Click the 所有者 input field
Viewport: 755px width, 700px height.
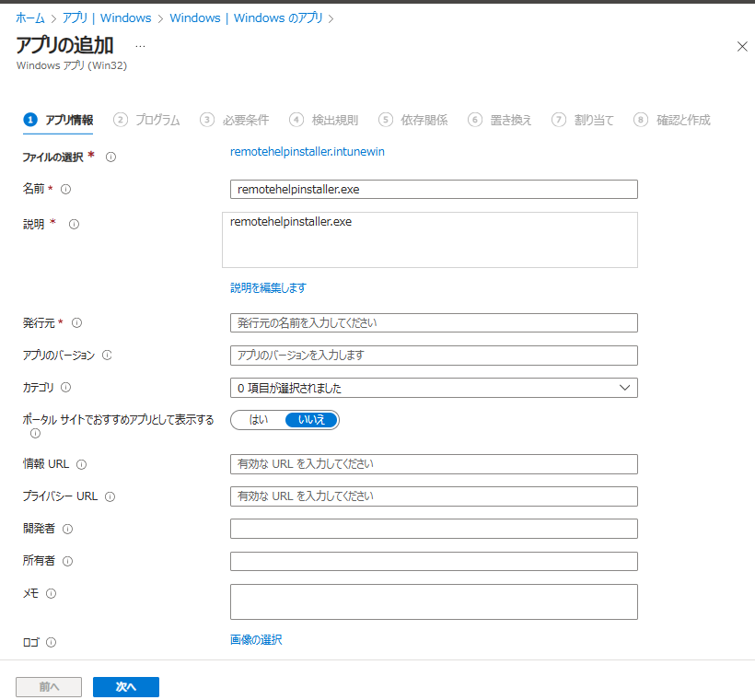tap(434, 561)
